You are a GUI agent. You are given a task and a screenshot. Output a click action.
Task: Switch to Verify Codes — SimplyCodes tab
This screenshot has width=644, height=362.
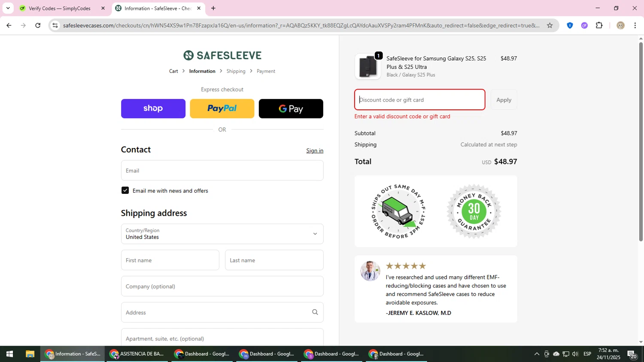pyautogui.click(x=59, y=8)
